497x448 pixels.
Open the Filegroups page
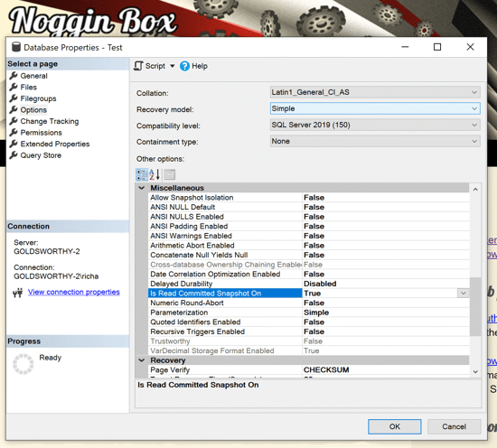(38, 98)
